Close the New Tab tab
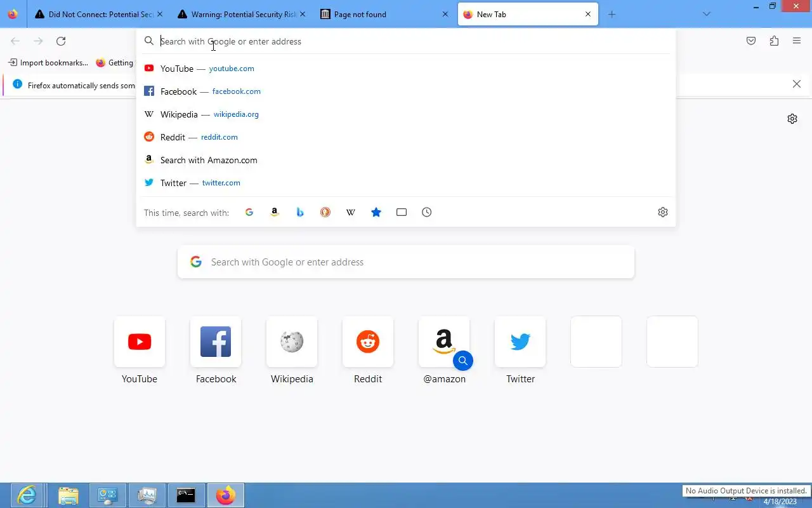Screen dimensions: 812x508 click(588, 14)
